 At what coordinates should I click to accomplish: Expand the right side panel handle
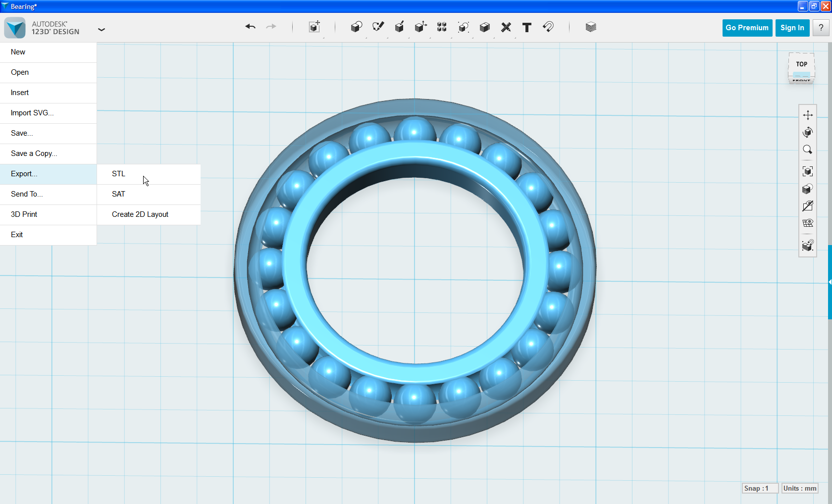(830, 282)
